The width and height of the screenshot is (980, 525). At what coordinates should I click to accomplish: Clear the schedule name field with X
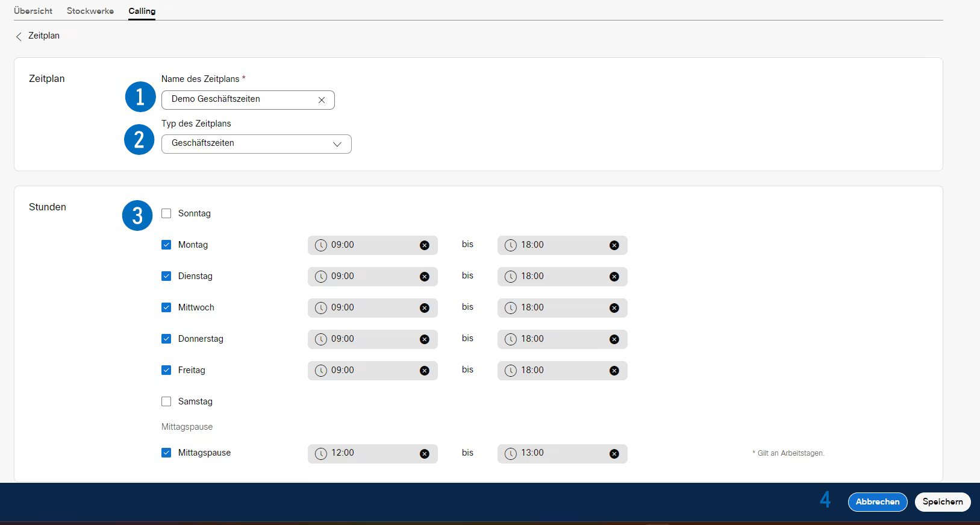[322, 100]
